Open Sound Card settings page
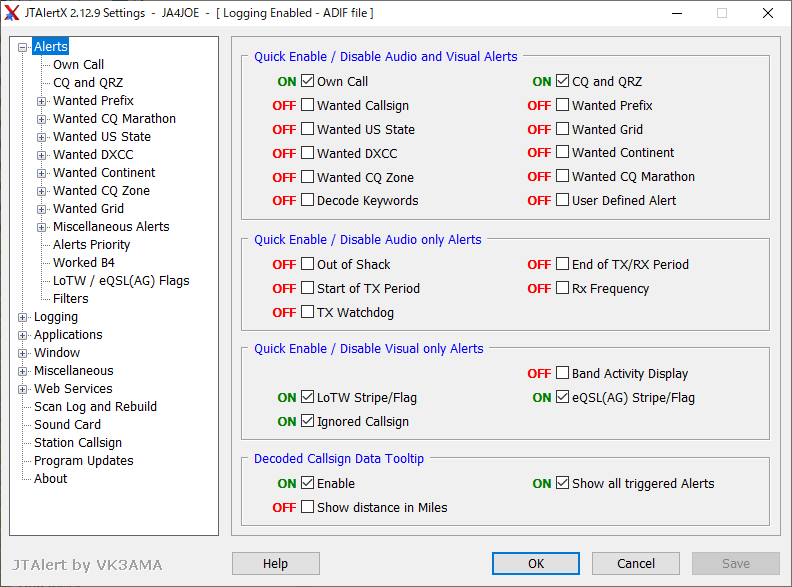 click(x=67, y=425)
